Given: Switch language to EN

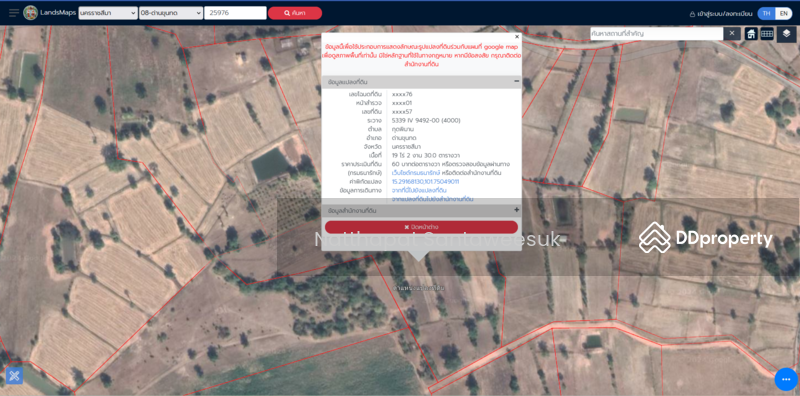Looking at the screenshot, I should point(783,14).
